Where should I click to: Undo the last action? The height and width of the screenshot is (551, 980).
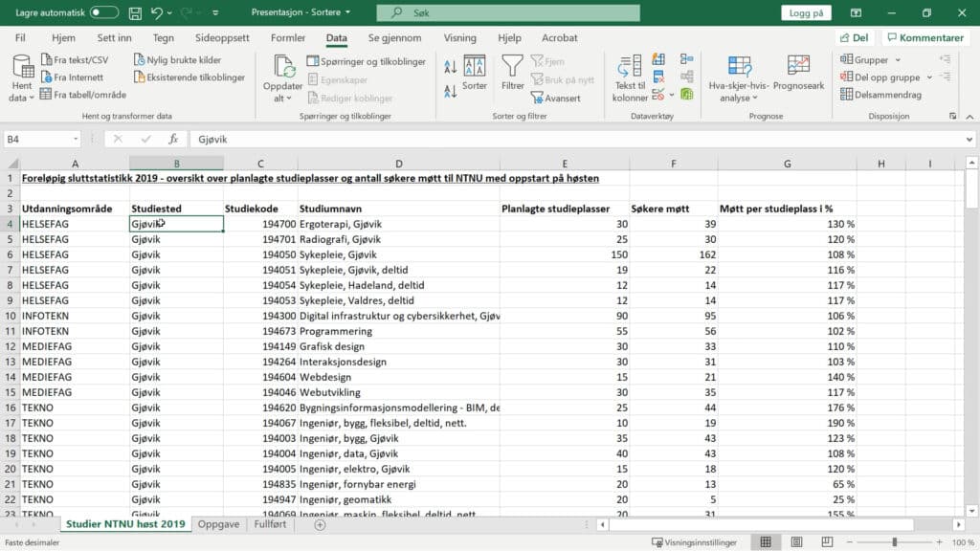[156, 12]
